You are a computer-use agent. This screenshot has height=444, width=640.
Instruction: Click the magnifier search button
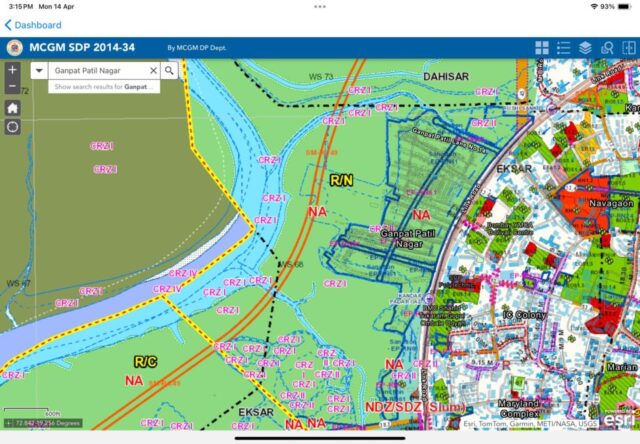pyautogui.click(x=170, y=71)
